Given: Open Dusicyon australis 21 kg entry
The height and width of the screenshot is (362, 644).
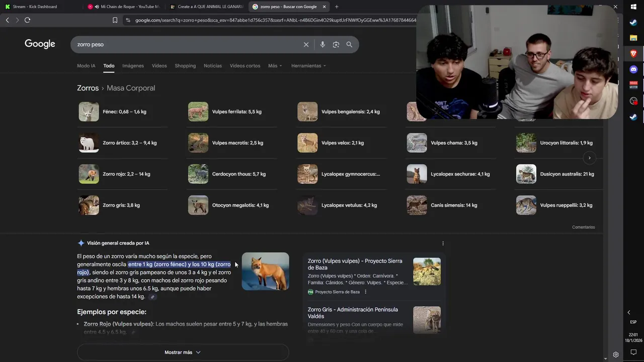Looking at the screenshot, I should click(559, 174).
